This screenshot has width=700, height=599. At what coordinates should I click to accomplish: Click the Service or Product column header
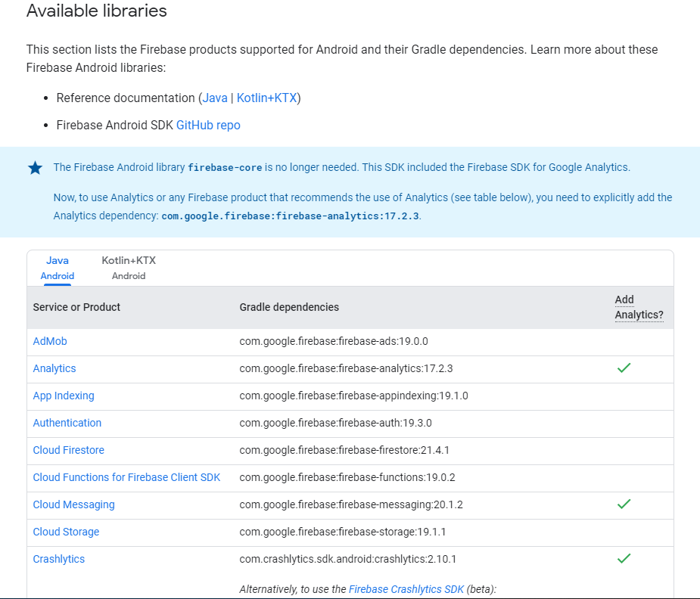point(76,307)
